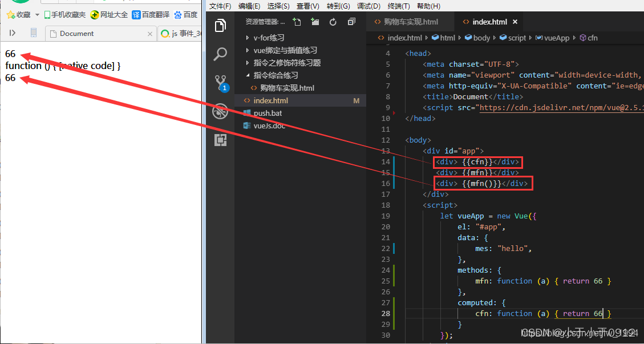The image size is (644, 344).
Task: Close the index.html editor tab
Action: (x=515, y=21)
